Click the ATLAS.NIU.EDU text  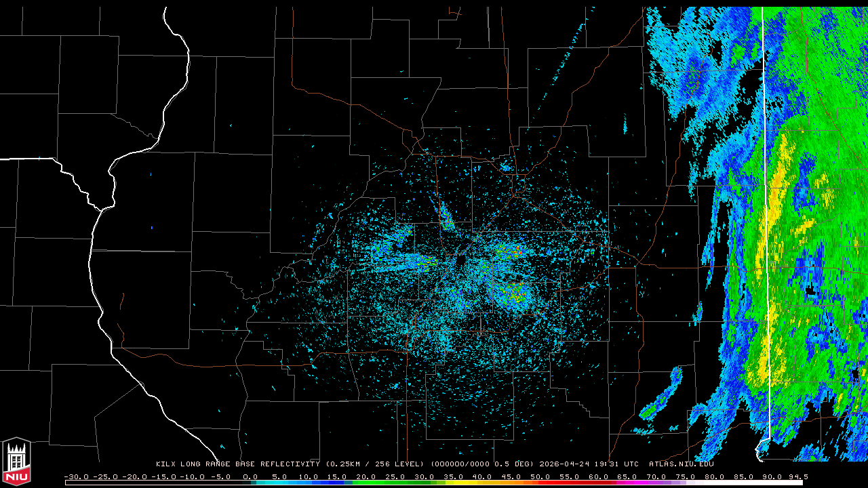(x=682, y=464)
